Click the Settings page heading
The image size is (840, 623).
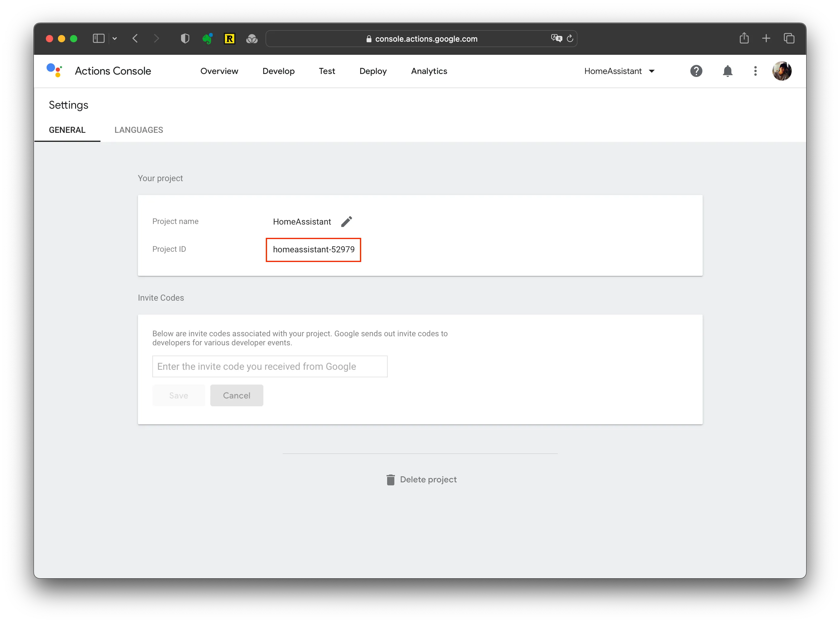(x=68, y=105)
